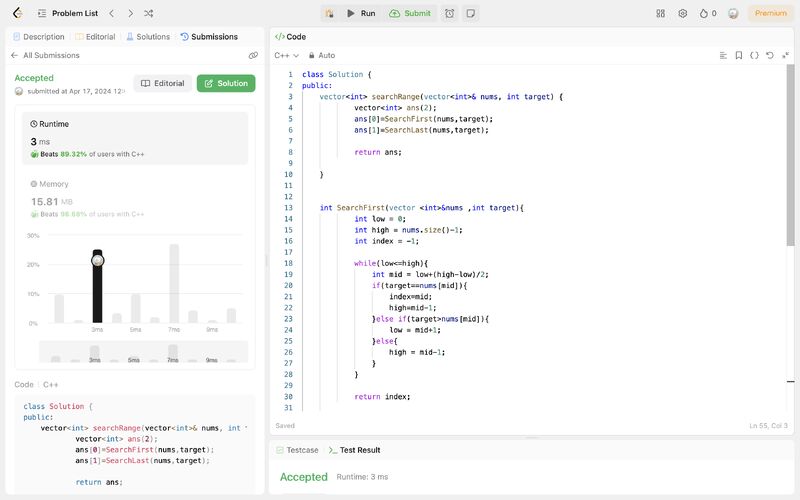Screen dimensions: 800x500
Task: Open the Testcase tab
Action: (297, 450)
